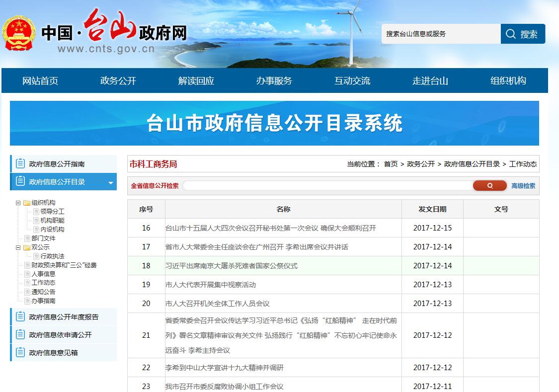The width and height of the screenshot is (559, 392).
Task: Click the red magnifier search button
Action: [489, 186]
